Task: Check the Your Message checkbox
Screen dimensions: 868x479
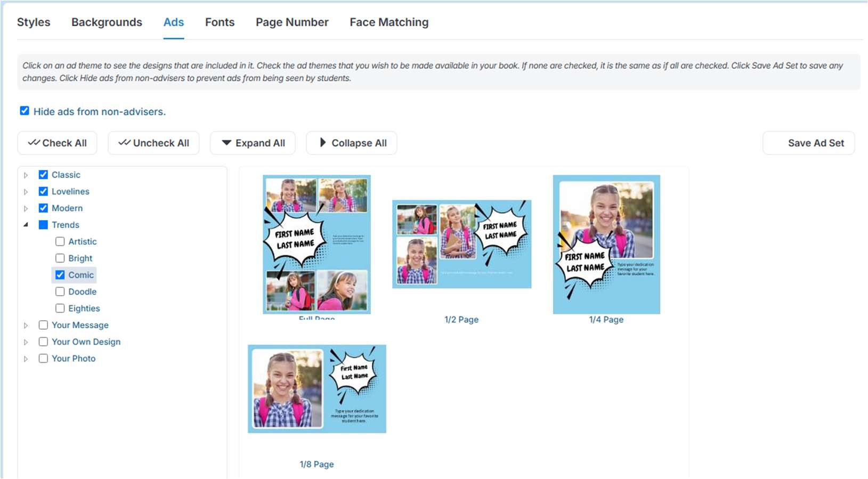Action: coord(44,325)
